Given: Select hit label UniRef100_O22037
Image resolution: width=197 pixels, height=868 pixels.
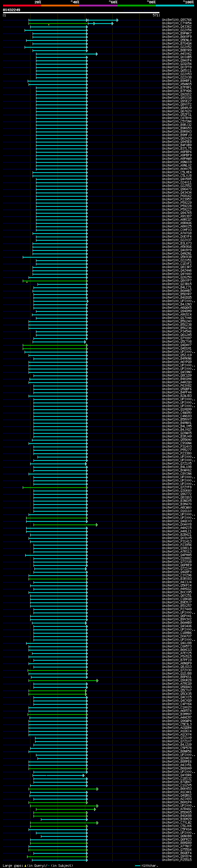Looking at the screenshot, I should pyautogui.click(x=177, y=240).
